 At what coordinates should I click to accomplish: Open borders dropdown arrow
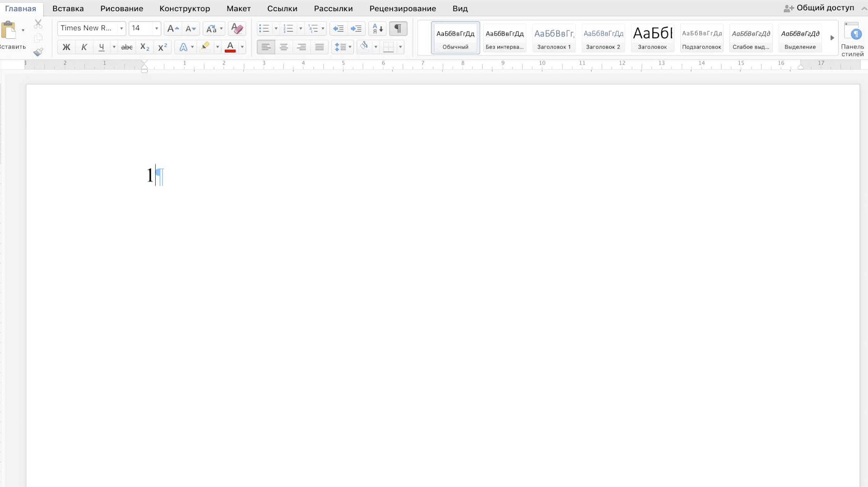[x=400, y=47]
